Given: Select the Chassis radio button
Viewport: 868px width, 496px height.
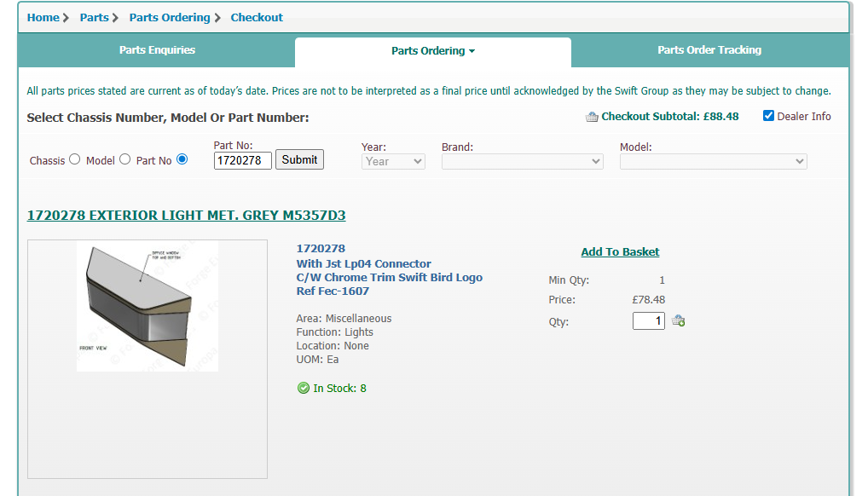Looking at the screenshot, I should pyautogui.click(x=74, y=159).
